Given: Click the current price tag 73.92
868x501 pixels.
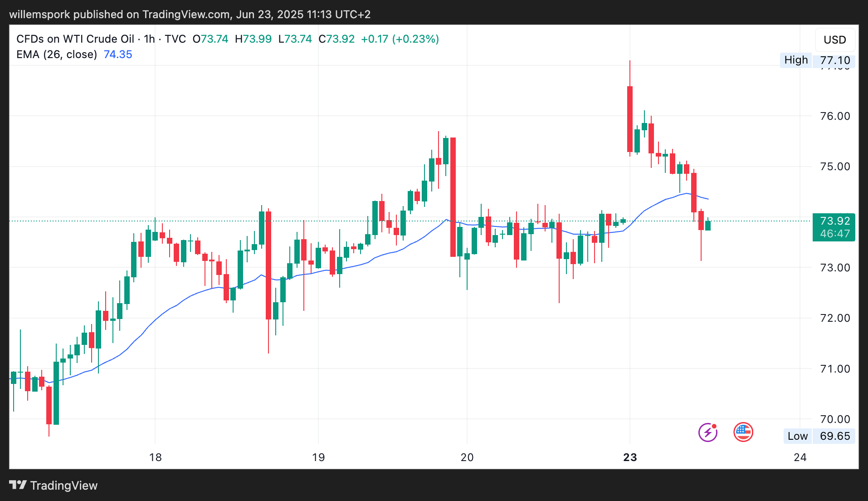Looking at the screenshot, I should coord(834,221).
